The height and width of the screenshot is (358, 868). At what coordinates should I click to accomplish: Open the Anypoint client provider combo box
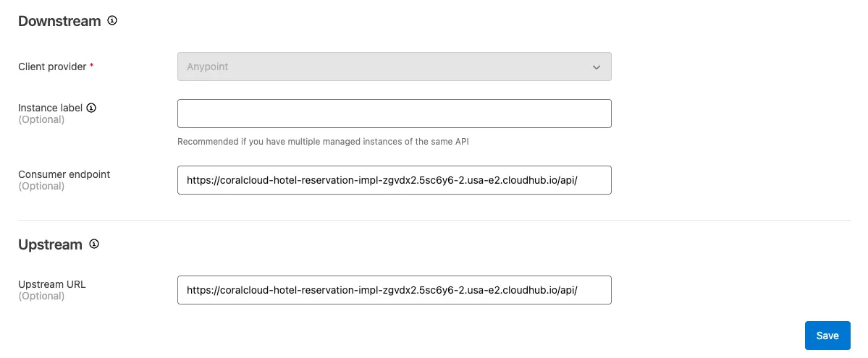394,67
